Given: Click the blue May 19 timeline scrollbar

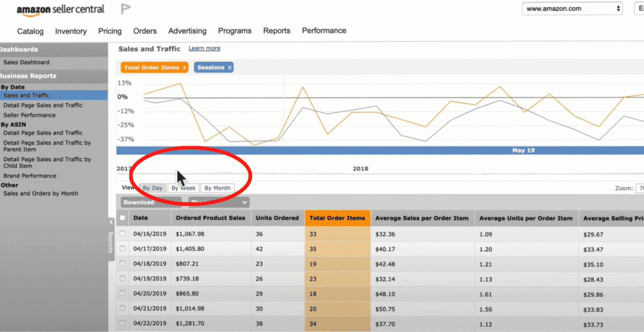Looking at the screenshot, I should (x=523, y=150).
